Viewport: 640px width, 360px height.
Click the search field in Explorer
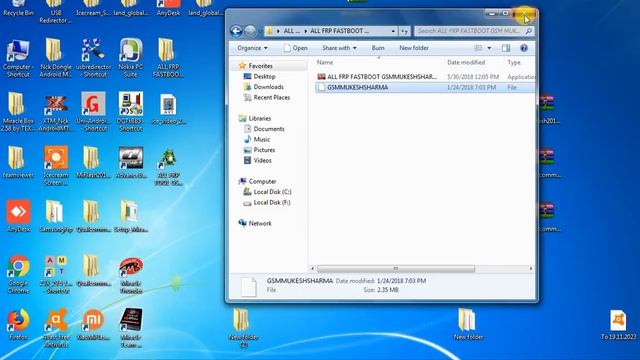pyautogui.click(x=473, y=31)
